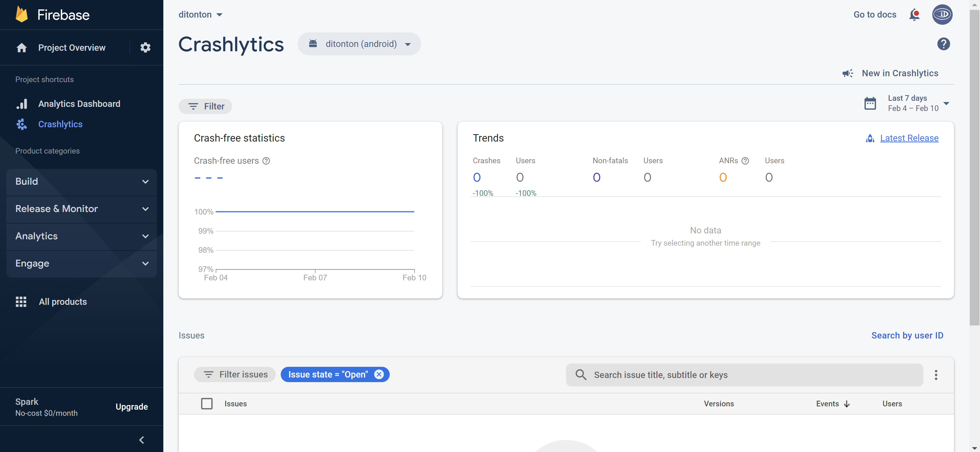Screen dimensions: 980x452
Task: Sort by the Events column arrow
Action: click(x=847, y=404)
